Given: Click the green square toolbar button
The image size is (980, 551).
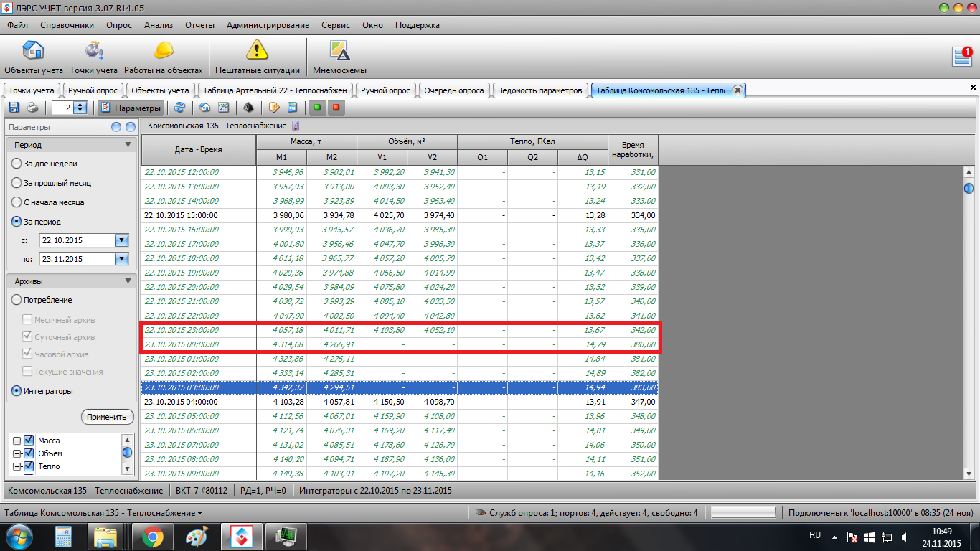Looking at the screenshot, I should [316, 108].
